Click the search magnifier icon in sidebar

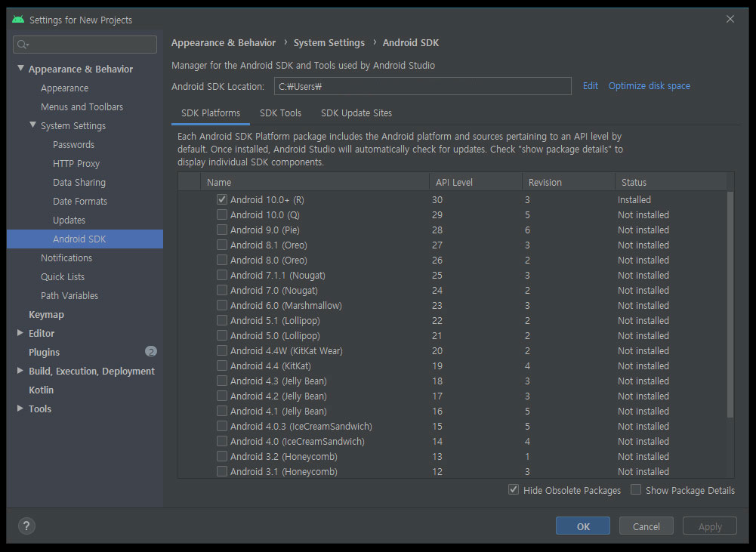(x=22, y=45)
